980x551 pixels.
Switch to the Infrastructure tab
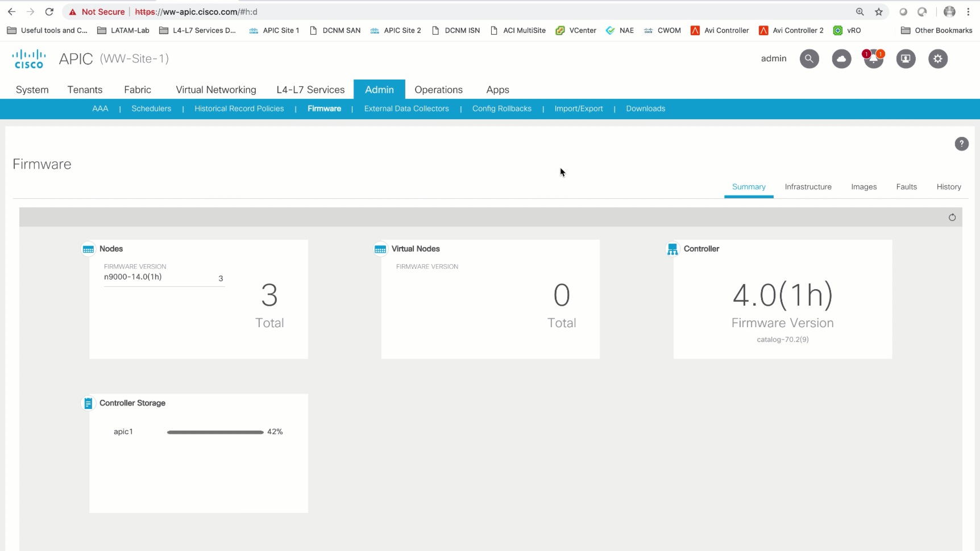pos(808,186)
